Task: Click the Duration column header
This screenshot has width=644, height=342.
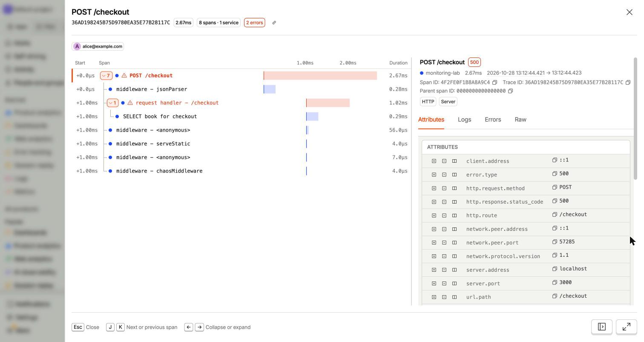Action: [398, 63]
